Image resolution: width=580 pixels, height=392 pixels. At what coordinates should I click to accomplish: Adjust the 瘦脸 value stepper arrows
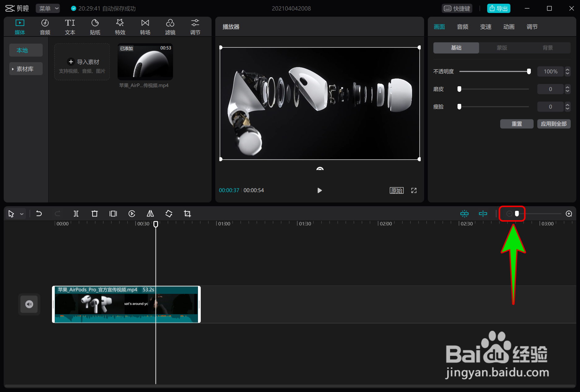click(x=567, y=107)
